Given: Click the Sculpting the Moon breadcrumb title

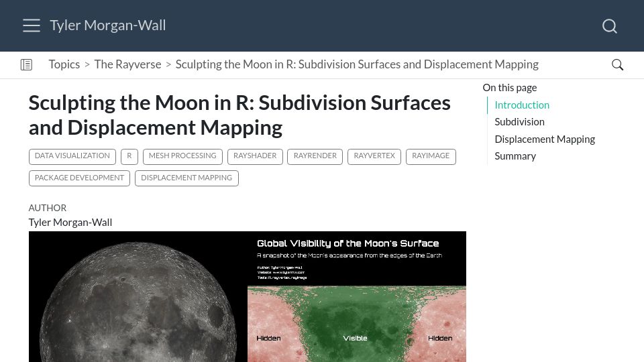Looking at the screenshot, I should click(357, 64).
